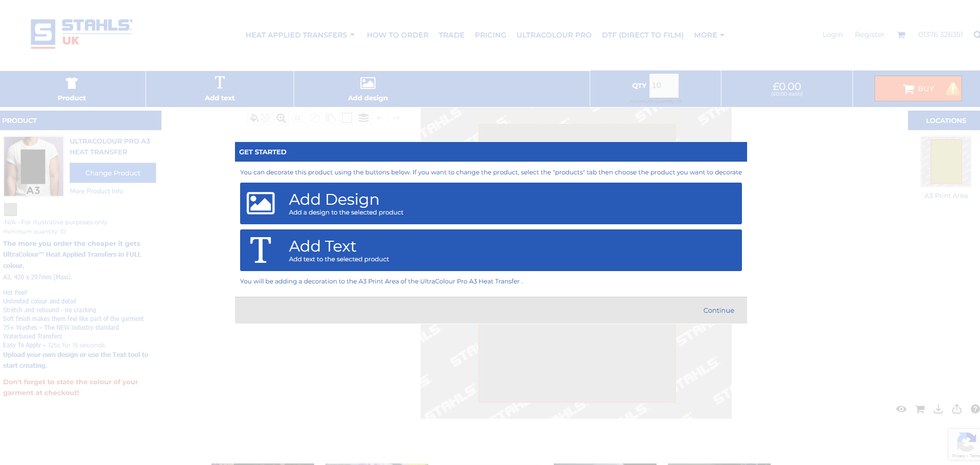Open the shopping cart icon in header

click(x=901, y=35)
